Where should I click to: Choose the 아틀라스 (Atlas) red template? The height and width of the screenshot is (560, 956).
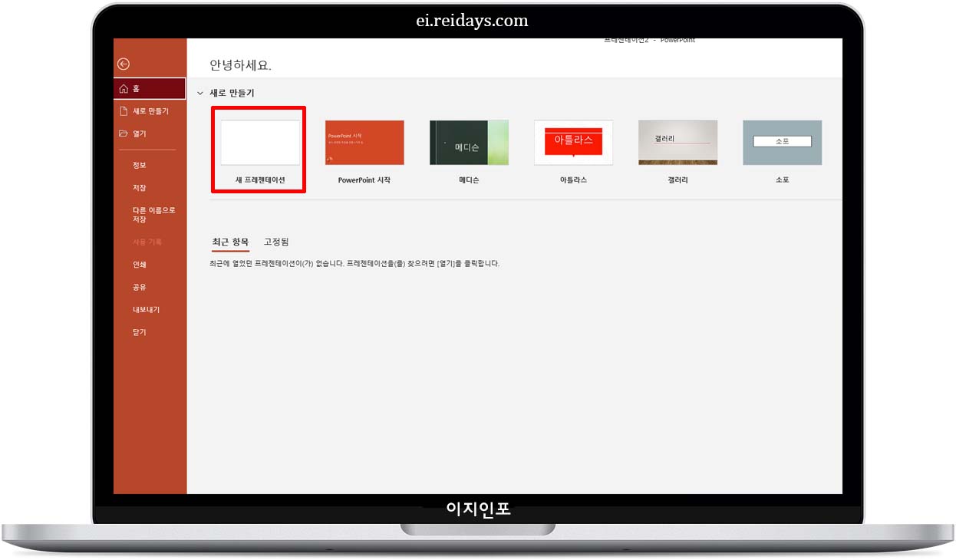(x=573, y=143)
